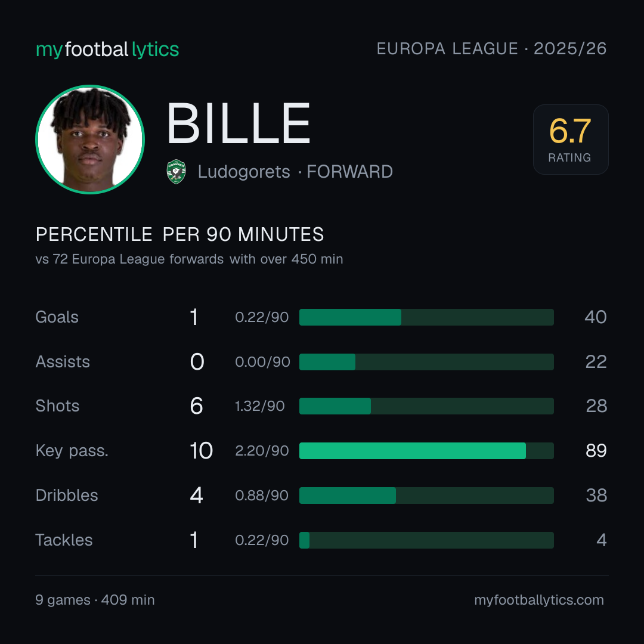Open the myfootballytics logo
This screenshot has height=644, width=644.
(107, 49)
